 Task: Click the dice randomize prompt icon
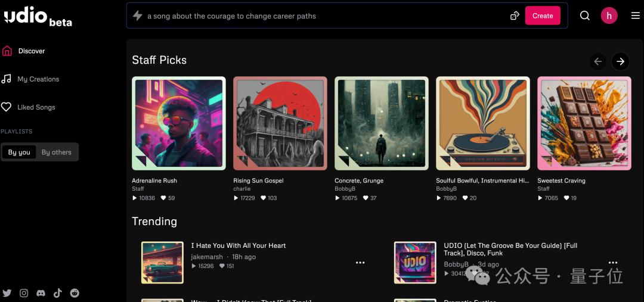click(515, 16)
